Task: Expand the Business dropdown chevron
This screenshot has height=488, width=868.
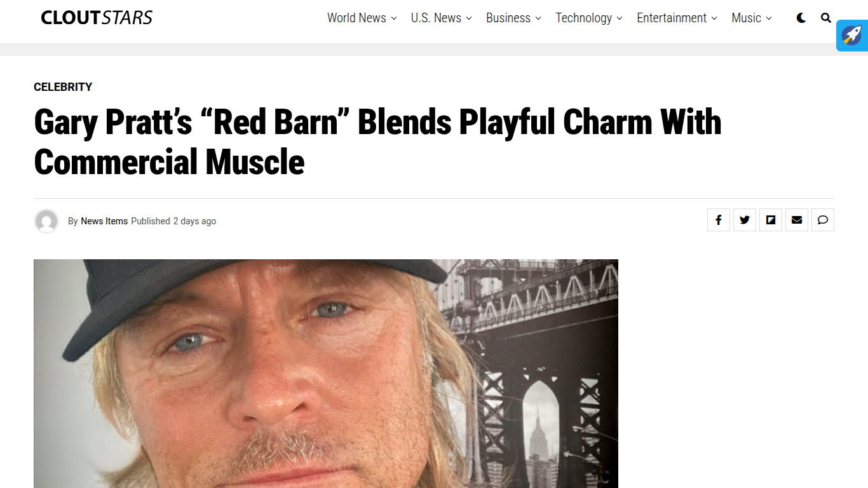Action: [x=538, y=18]
